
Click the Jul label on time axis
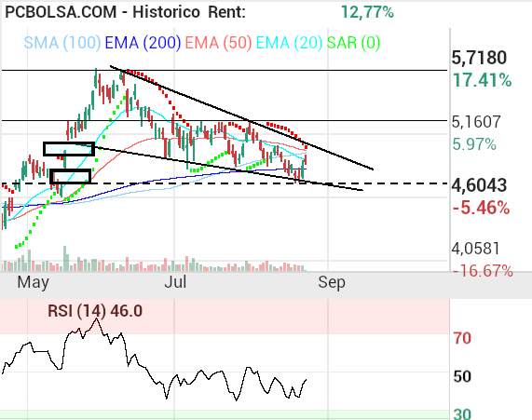point(175,282)
